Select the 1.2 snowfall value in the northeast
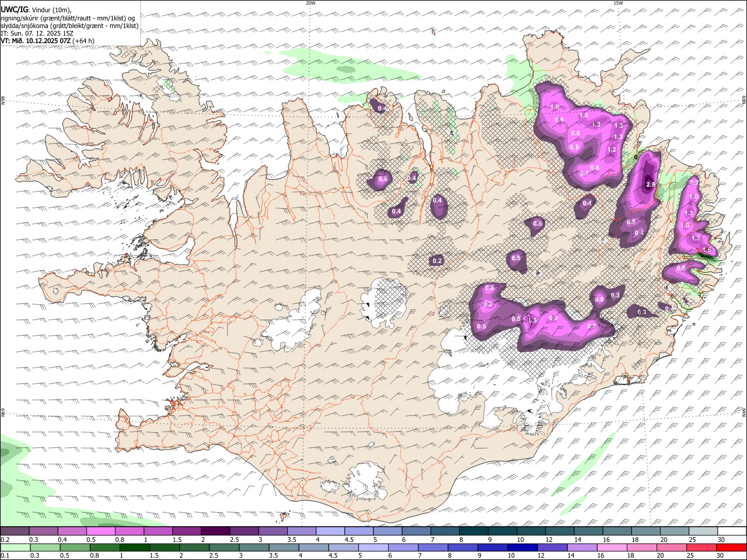 click(612, 150)
